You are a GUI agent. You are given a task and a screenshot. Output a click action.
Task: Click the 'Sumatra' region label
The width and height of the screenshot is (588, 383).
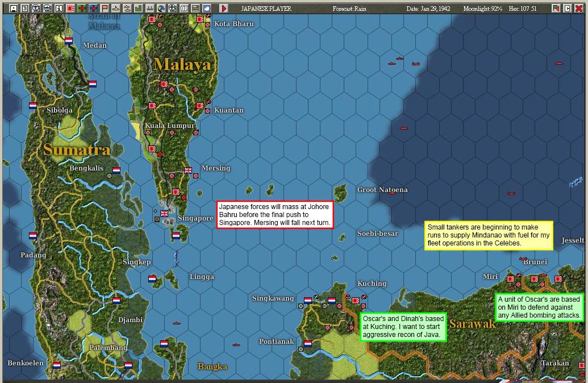(x=77, y=149)
